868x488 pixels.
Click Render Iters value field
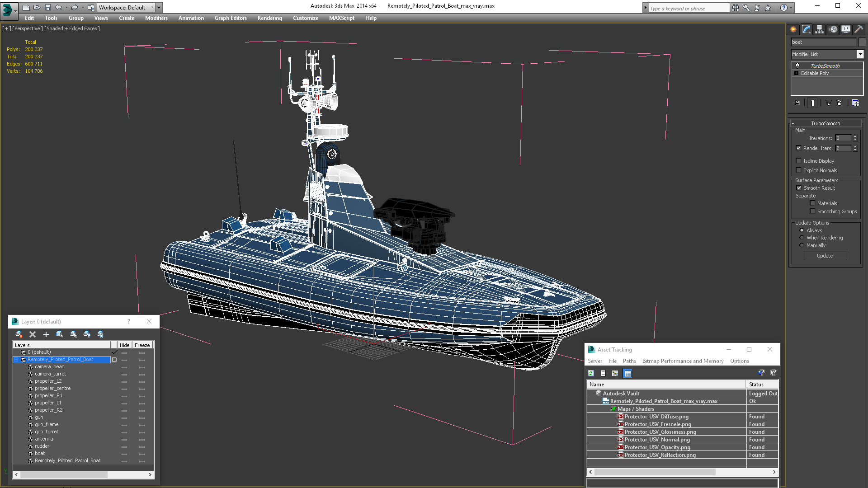coord(845,148)
